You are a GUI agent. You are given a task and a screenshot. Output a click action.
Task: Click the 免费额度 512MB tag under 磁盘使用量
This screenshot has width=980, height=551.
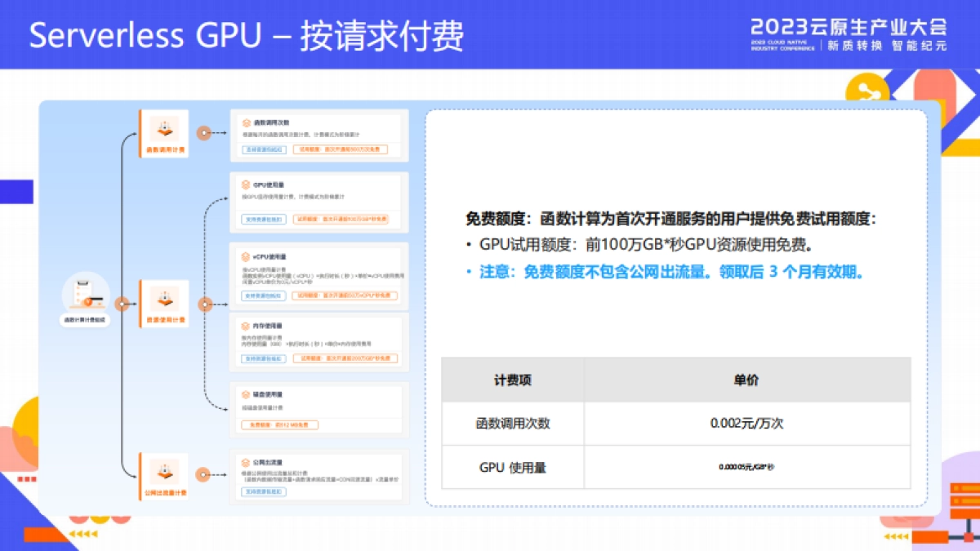(x=282, y=424)
